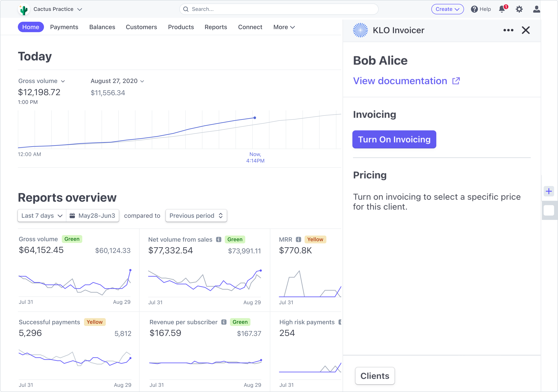Open the More navigation menu
The image size is (558, 392).
point(284,27)
